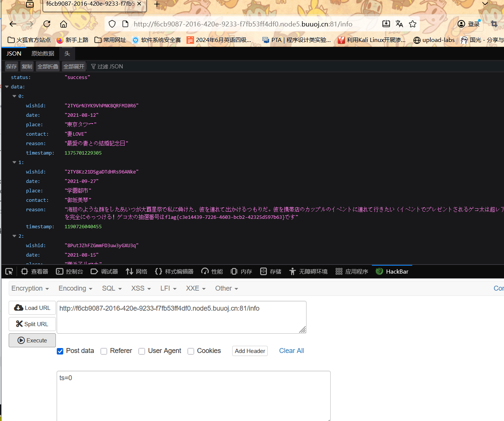Expand the SQL dropdown menu
This screenshot has width=504, height=421.
point(112,288)
